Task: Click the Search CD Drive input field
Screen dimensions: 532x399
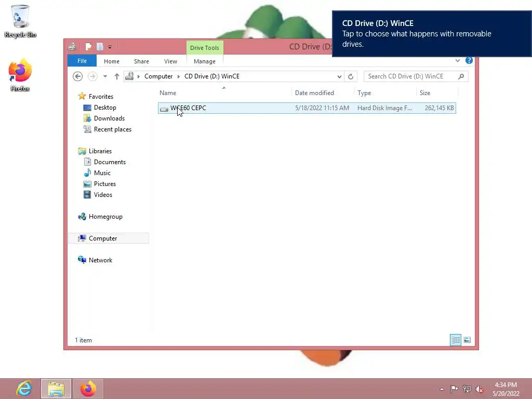Action: coord(410,76)
